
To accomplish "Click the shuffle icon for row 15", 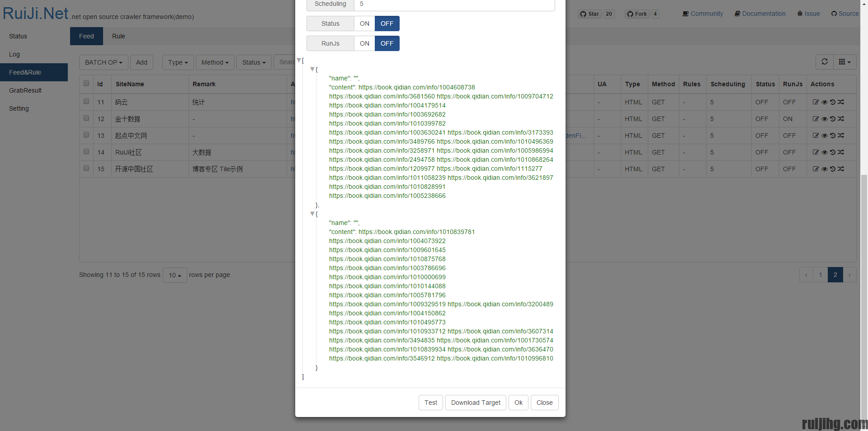I will [x=841, y=169].
